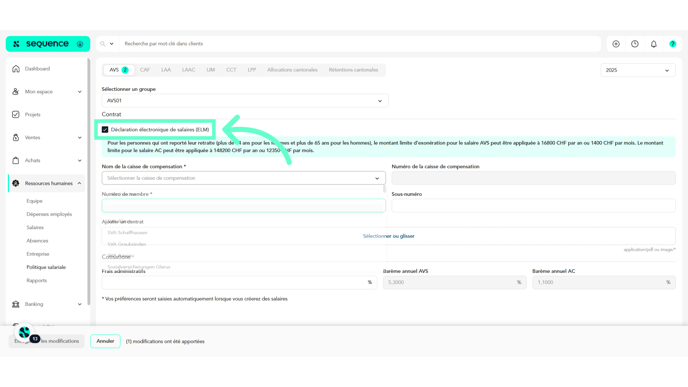Screen dimensions: 688x387
Task: Open Dépenses employés in sidebar
Action: pyautogui.click(x=49, y=214)
